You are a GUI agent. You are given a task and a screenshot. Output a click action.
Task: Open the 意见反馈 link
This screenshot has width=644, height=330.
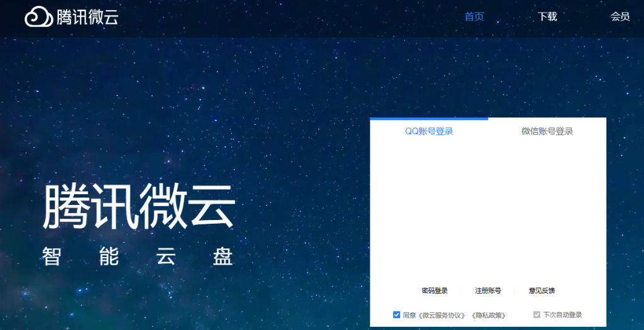(x=541, y=290)
